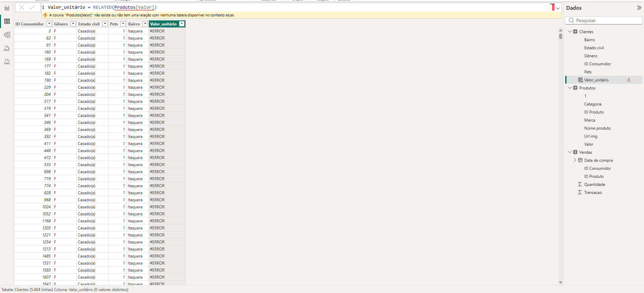Viewport: 644px width, 293px height.
Task: Click the ID Consumidor cell with value 62
Action: point(33,38)
